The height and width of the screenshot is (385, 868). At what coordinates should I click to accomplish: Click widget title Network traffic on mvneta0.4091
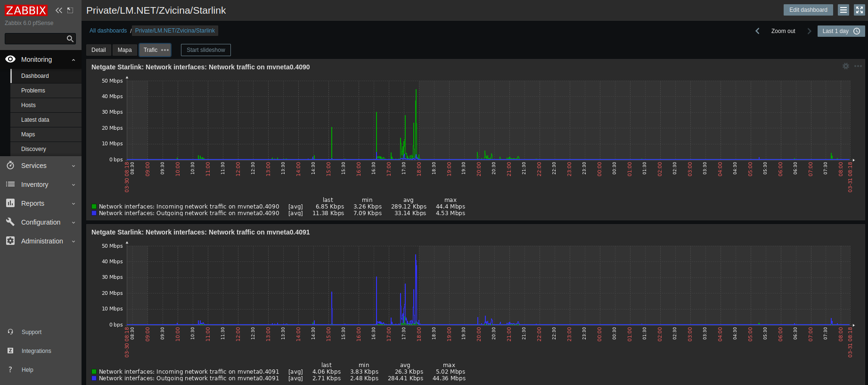point(200,232)
